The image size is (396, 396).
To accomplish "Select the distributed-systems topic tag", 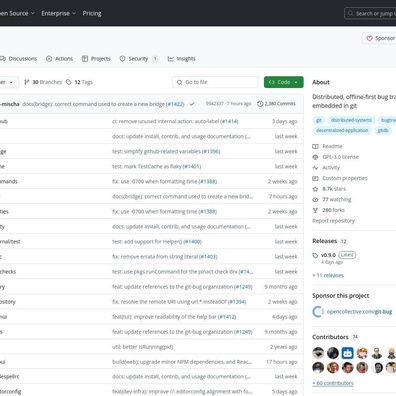I will (351, 120).
